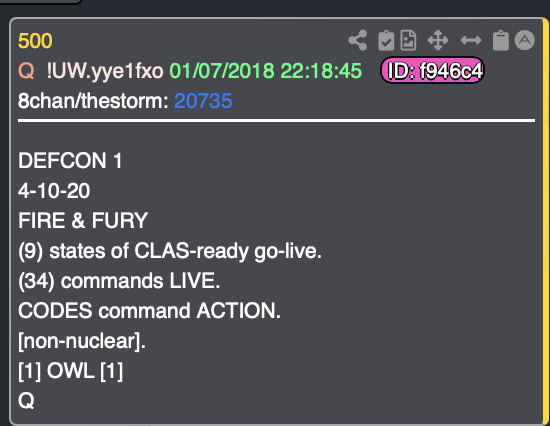Click the clipboard checkmark icon
550x426 pixels.
pos(386,41)
